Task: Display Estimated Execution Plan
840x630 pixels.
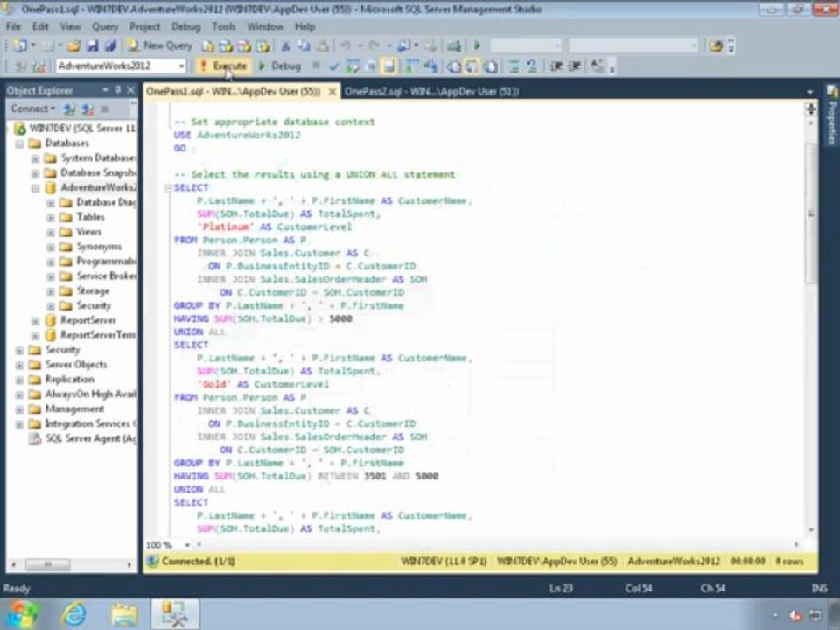Action: pos(352,66)
